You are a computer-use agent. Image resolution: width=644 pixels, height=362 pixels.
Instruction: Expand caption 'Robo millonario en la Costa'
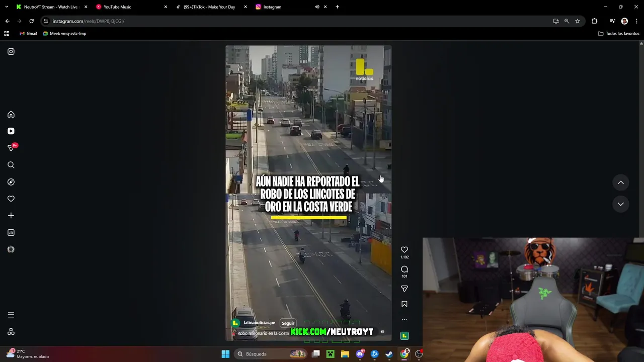click(263, 333)
